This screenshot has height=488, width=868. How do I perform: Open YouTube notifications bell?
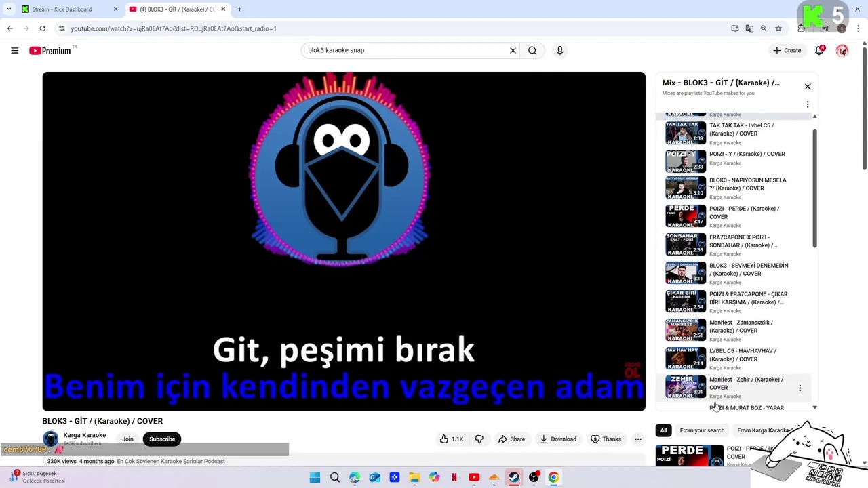[819, 50]
